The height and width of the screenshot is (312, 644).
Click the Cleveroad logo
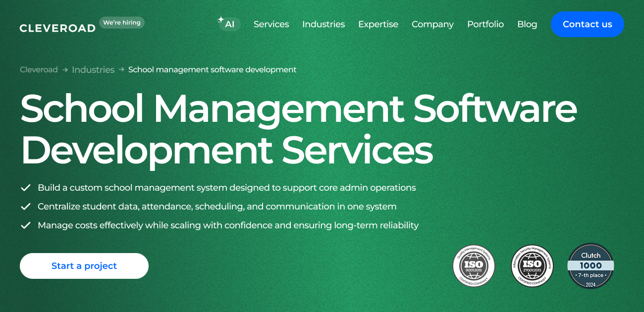[x=57, y=28]
